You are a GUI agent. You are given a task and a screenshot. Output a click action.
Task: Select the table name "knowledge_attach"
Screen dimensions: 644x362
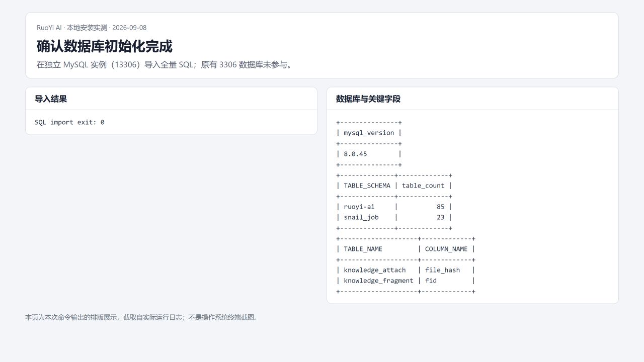tap(375, 270)
